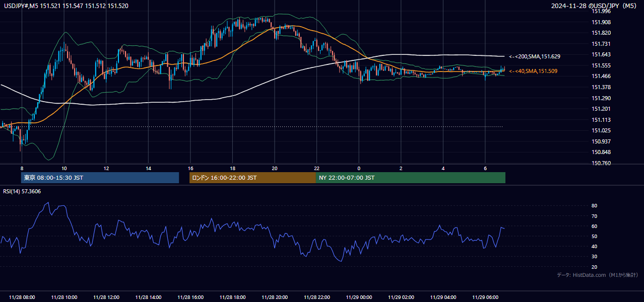Click the 200,SMA,151.629 indicator label

535,57
